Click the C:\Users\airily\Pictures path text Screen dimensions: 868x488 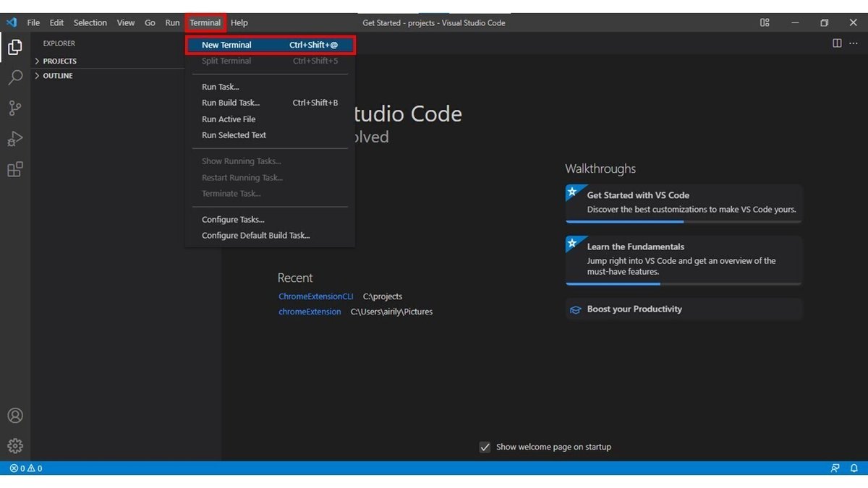coord(392,312)
